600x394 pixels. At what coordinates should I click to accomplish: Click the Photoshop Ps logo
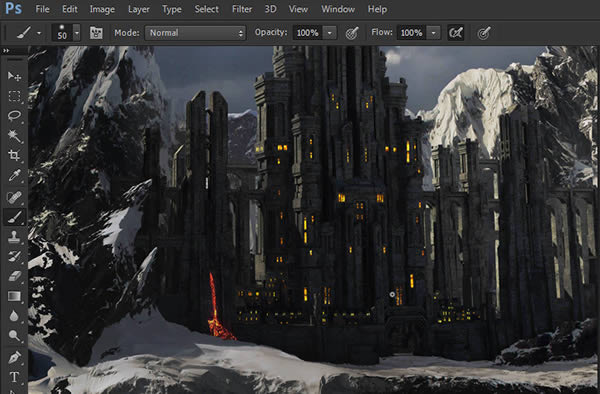coord(13,9)
